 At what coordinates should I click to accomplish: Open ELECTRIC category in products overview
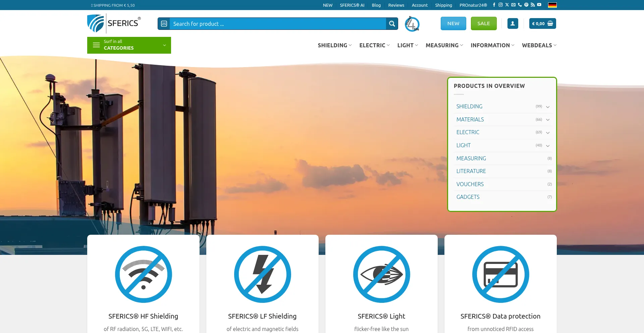tap(468, 132)
